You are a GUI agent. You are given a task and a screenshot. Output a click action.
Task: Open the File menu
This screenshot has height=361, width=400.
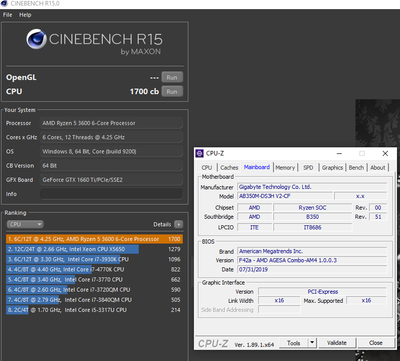(x=7, y=15)
